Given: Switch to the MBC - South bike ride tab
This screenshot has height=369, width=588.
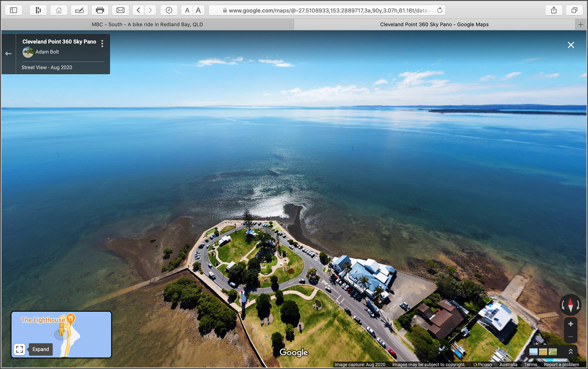Looking at the screenshot, I should [147, 24].
